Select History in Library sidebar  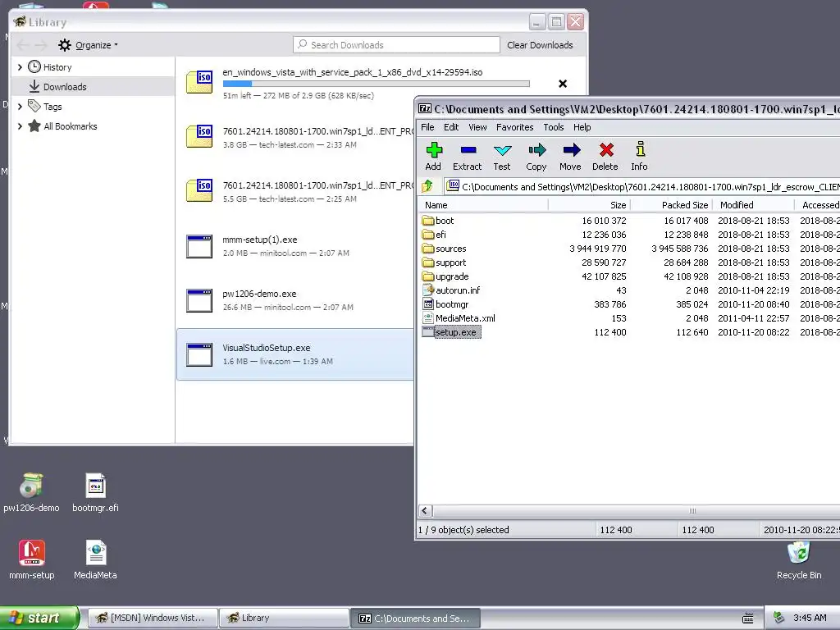click(57, 67)
